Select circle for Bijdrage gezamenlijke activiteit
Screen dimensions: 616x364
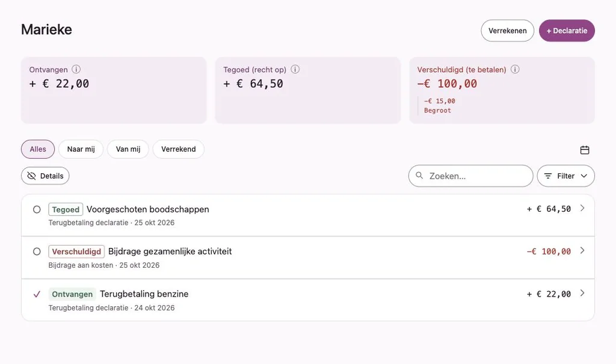pos(37,251)
